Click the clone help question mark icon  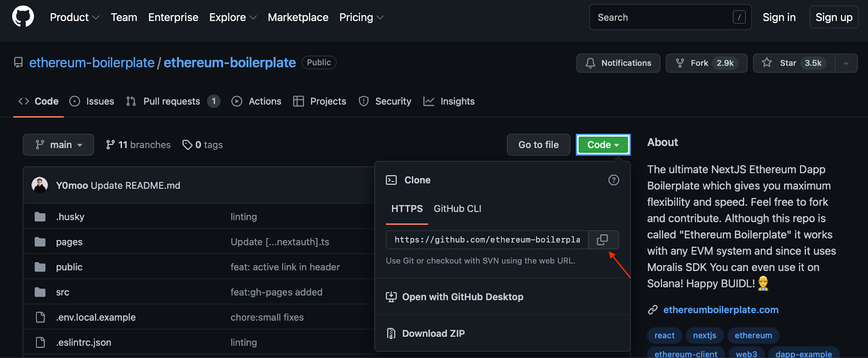614,180
